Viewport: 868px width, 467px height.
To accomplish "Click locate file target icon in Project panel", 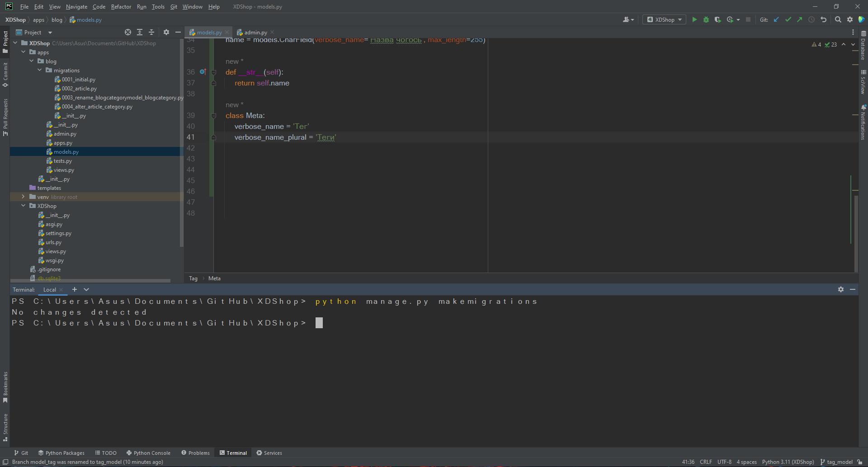I will 128,33.
